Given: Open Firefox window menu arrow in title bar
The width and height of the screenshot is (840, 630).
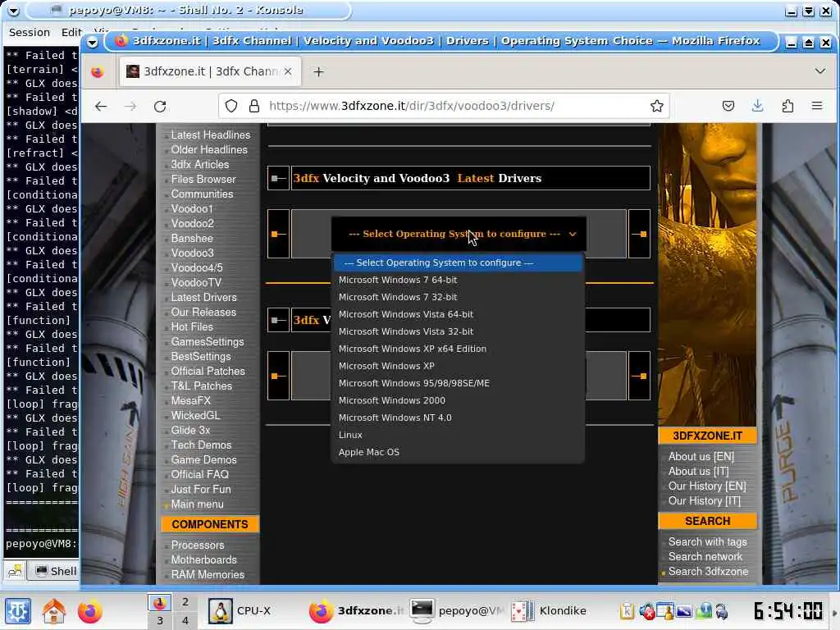Looking at the screenshot, I should 92,43.
